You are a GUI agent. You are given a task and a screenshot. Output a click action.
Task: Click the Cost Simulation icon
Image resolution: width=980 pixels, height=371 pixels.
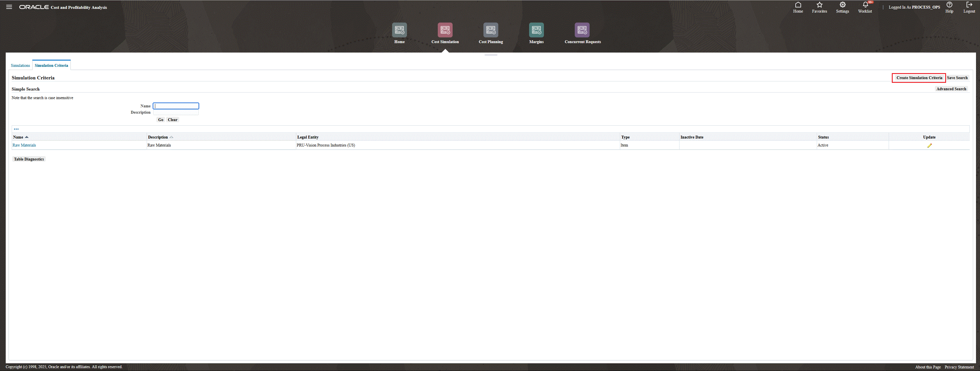click(445, 30)
